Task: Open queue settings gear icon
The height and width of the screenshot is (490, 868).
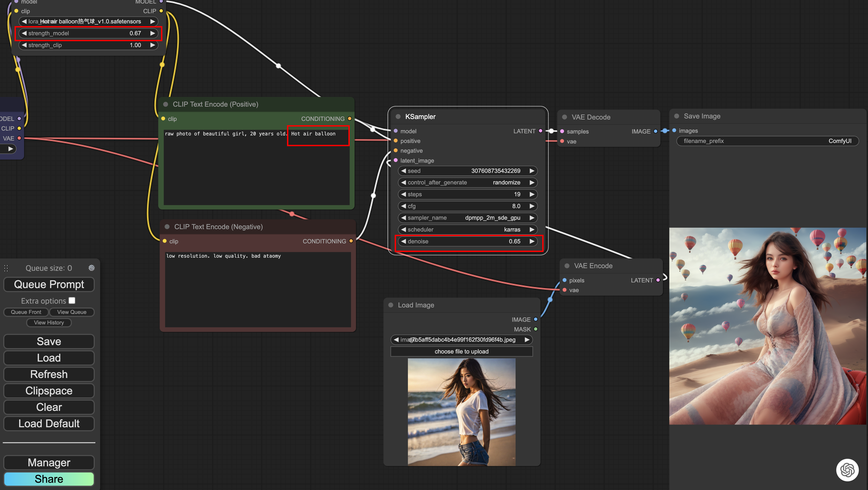Action: click(x=91, y=268)
